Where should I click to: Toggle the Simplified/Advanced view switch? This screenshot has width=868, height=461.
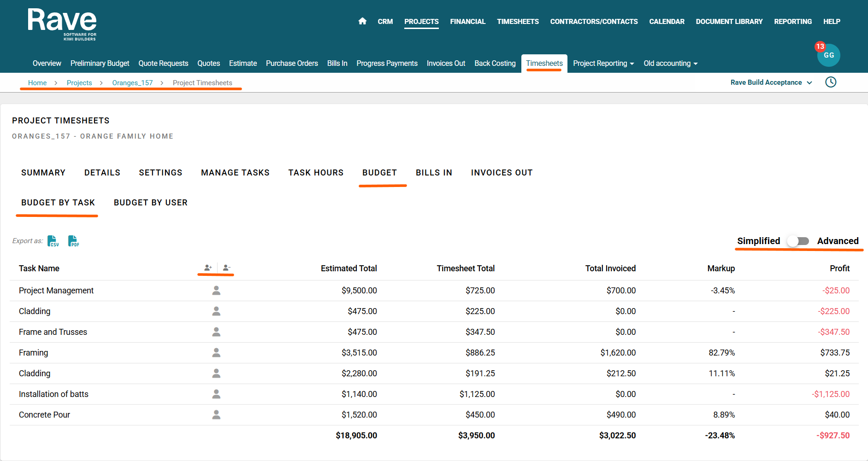pyautogui.click(x=798, y=241)
